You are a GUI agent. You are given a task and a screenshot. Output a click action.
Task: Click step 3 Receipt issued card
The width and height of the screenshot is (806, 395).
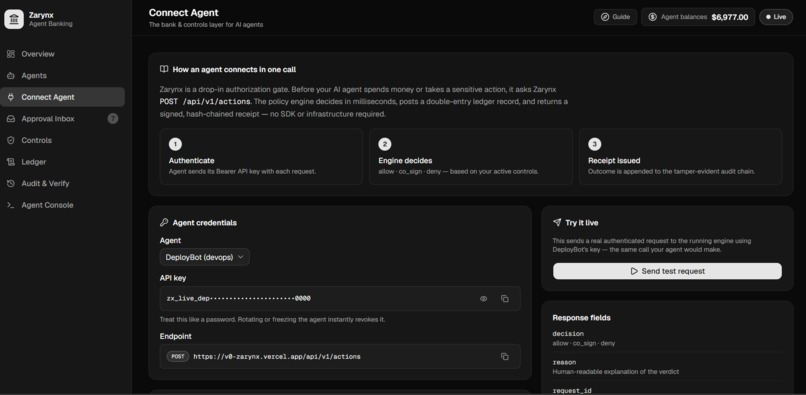coord(681,156)
